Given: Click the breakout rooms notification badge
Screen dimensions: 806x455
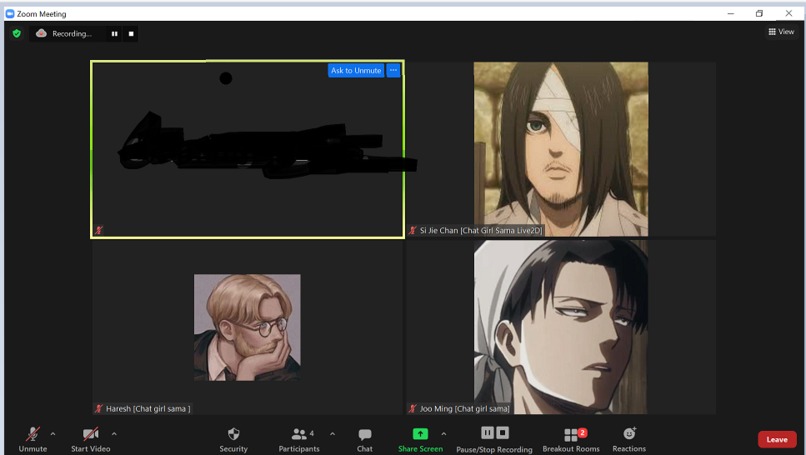Looking at the screenshot, I should [582, 433].
